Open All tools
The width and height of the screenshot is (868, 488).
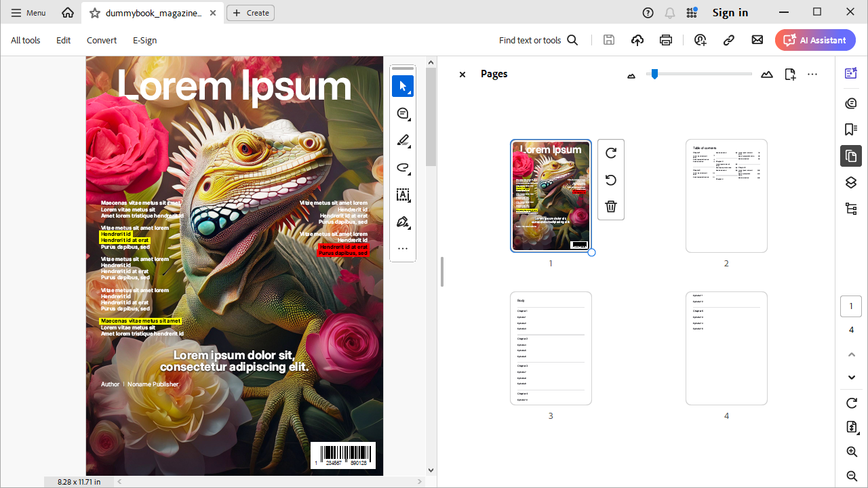26,40
